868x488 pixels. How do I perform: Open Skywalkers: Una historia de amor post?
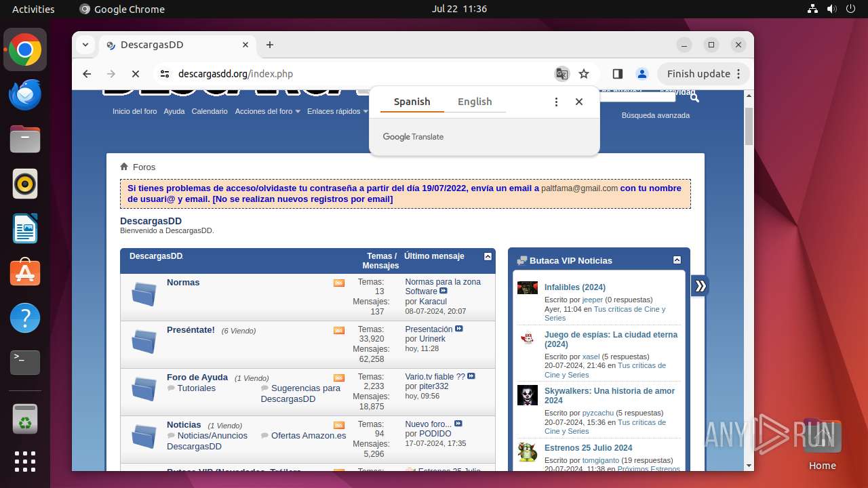(610, 396)
